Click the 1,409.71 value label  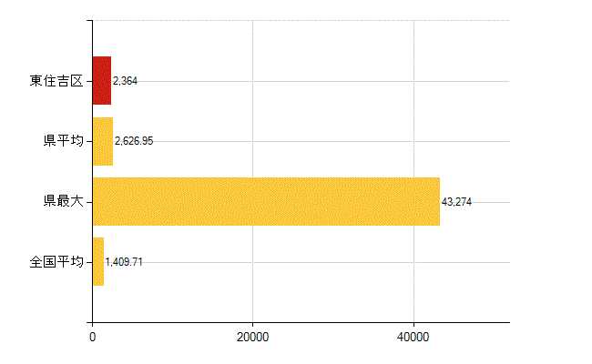[x=124, y=261]
